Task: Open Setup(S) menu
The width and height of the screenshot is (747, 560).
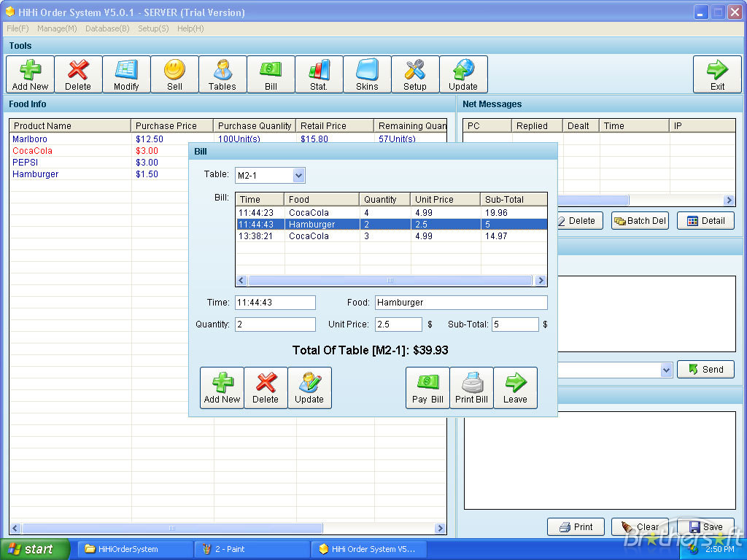Action: (153, 28)
